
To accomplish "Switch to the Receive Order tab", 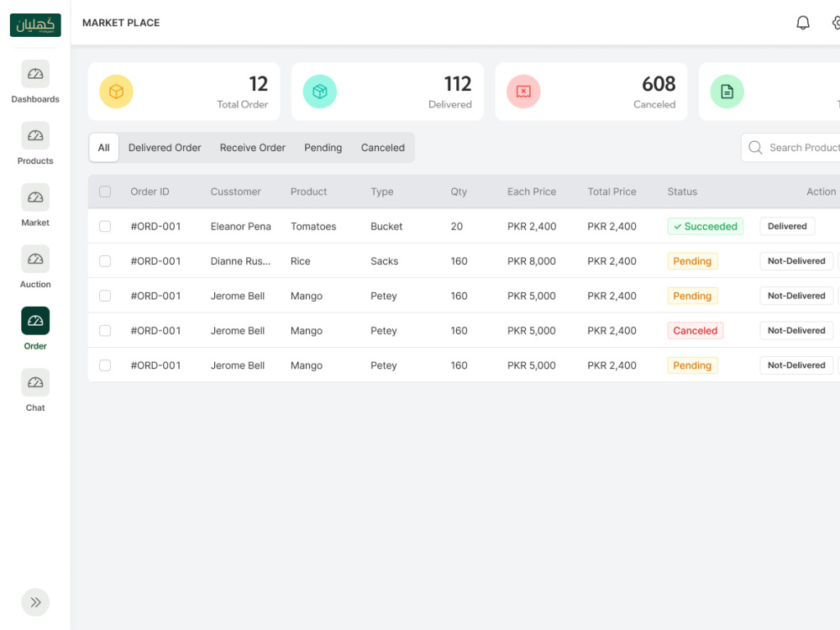I will click(x=252, y=147).
